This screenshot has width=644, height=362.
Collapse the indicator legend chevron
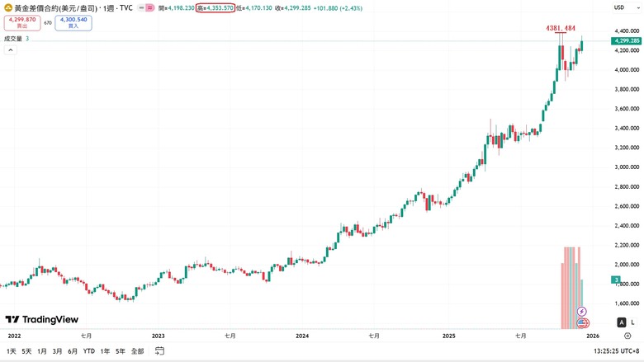[10, 50]
